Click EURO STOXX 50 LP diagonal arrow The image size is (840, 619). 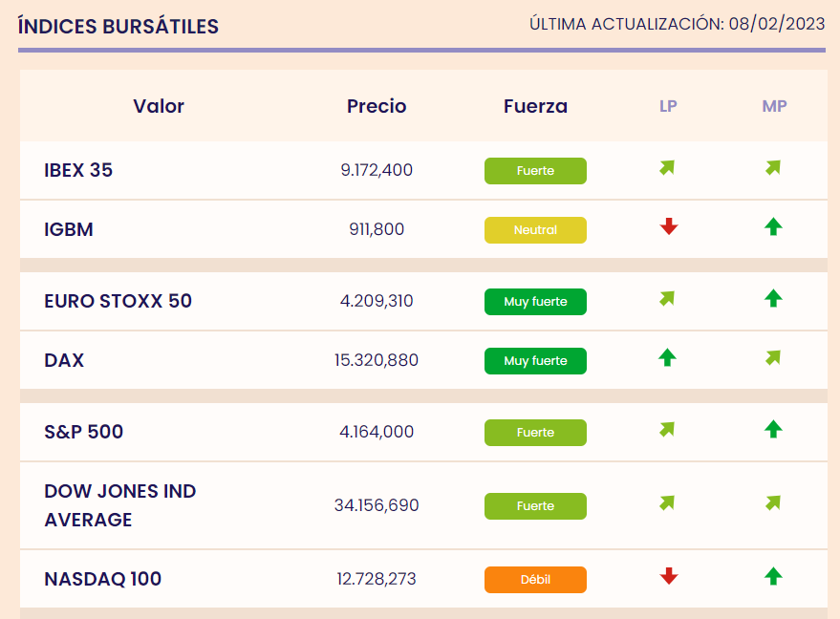pos(667,299)
